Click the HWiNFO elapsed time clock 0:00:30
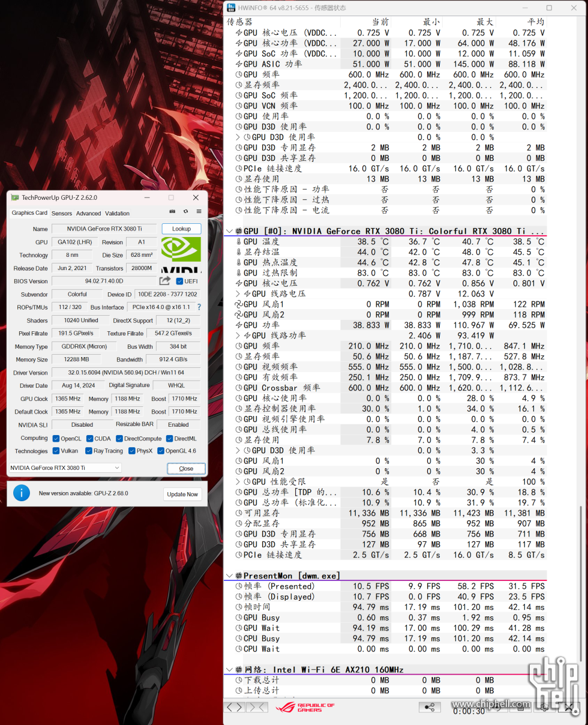 pyautogui.click(x=470, y=711)
